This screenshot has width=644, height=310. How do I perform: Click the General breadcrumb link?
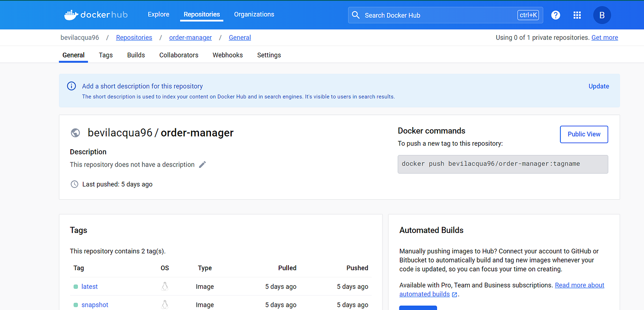point(240,38)
